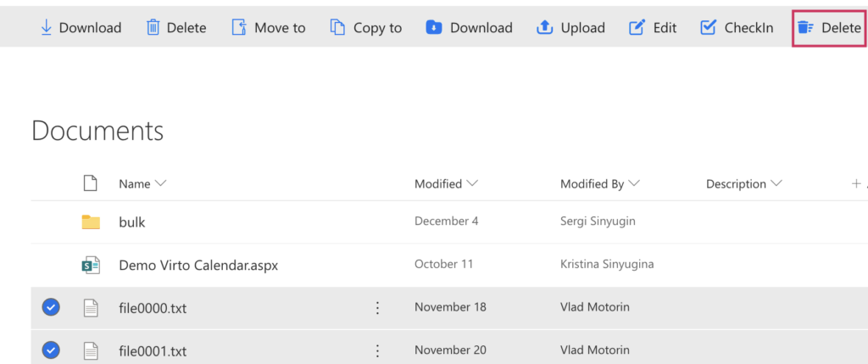Expand the Name column sort dropdown
The image size is (868, 364).
[160, 183]
